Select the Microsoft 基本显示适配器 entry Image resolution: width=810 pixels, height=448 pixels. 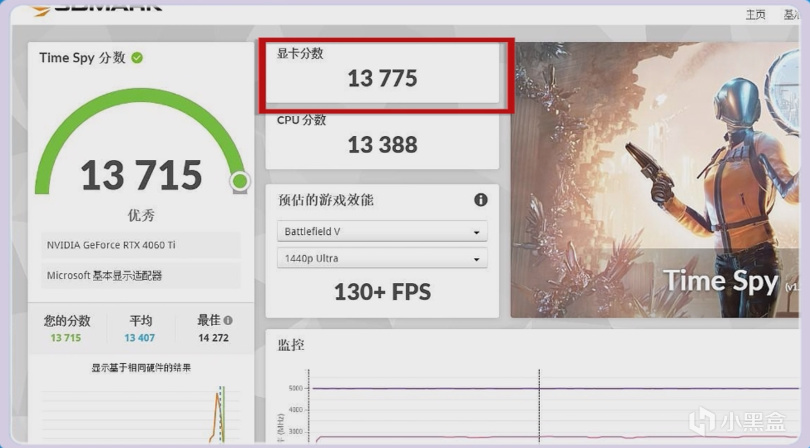click(141, 275)
